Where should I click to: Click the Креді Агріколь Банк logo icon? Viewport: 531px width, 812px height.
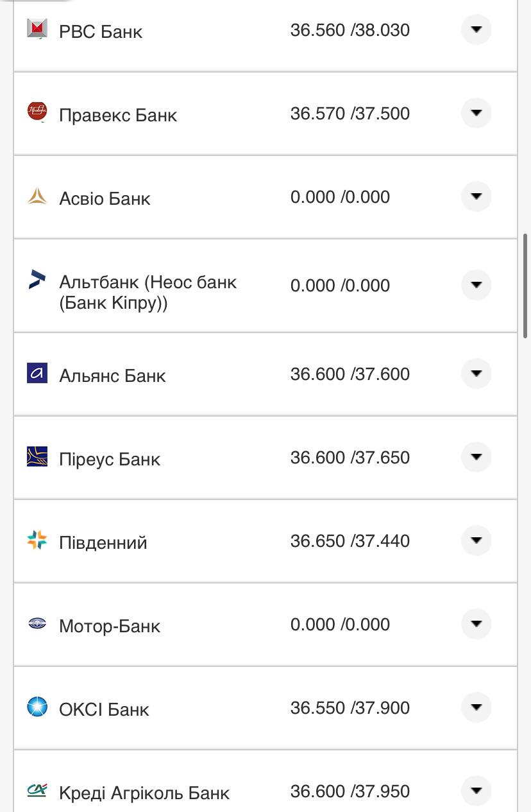pos(37,790)
